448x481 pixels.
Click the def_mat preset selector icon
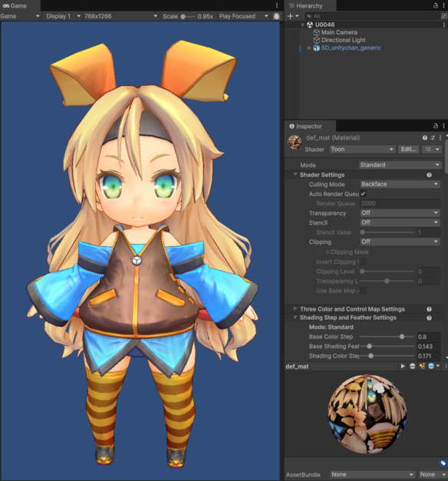[x=433, y=138]
